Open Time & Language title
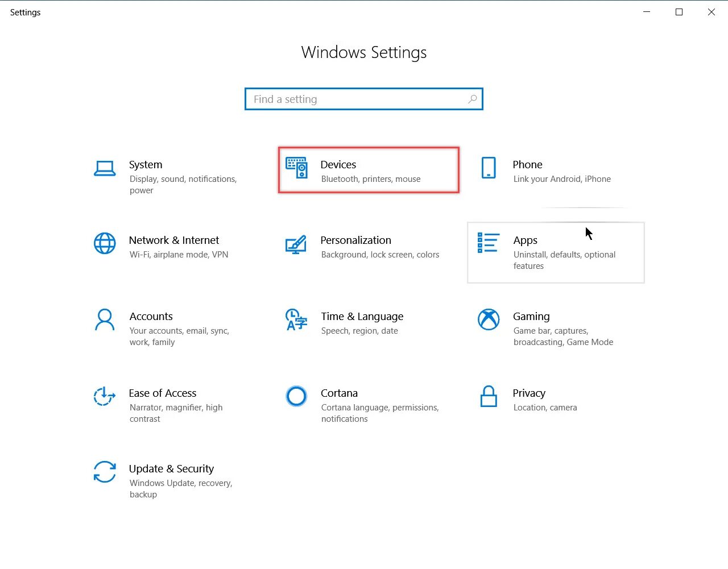Viewport: 728px width, 569px height. tap(362, 316)
